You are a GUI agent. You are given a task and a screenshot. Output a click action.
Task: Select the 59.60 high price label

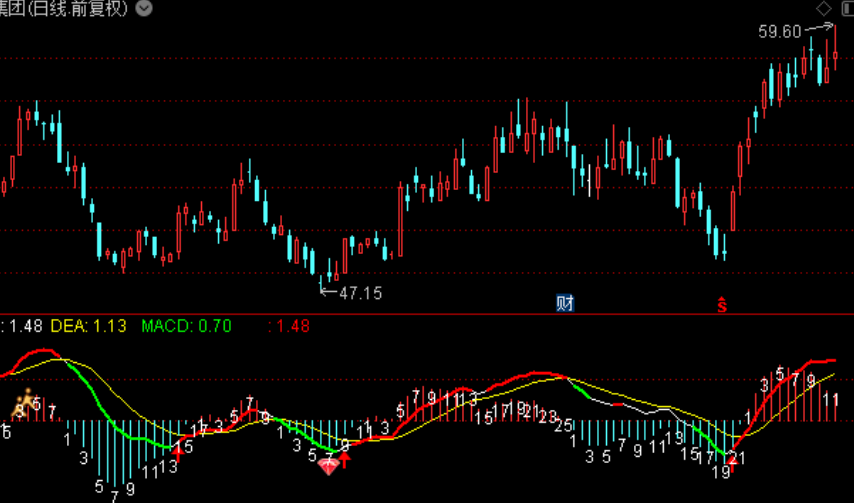779,32
